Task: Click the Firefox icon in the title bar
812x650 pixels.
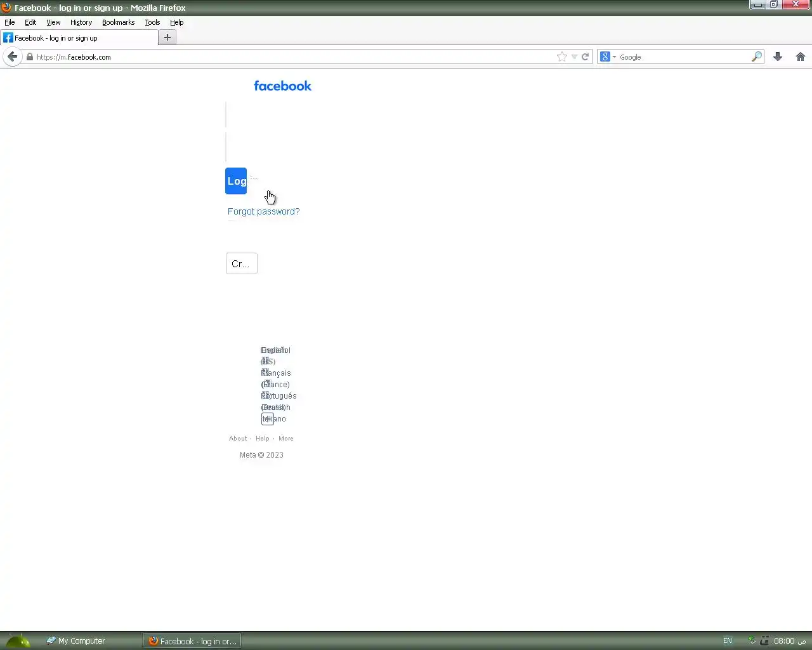Action: point(6,8)
